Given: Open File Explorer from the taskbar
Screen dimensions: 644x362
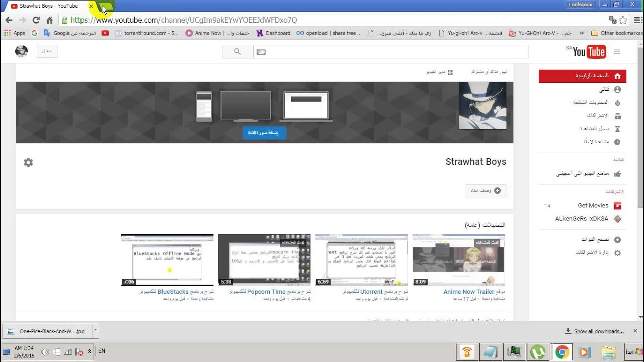Looking at the screenshot, I should click(x=609, y=352).
